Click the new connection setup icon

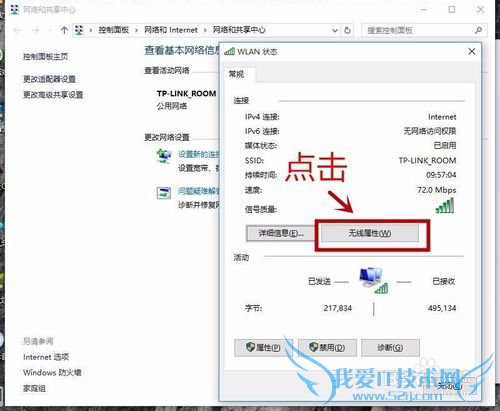(164, 156)
